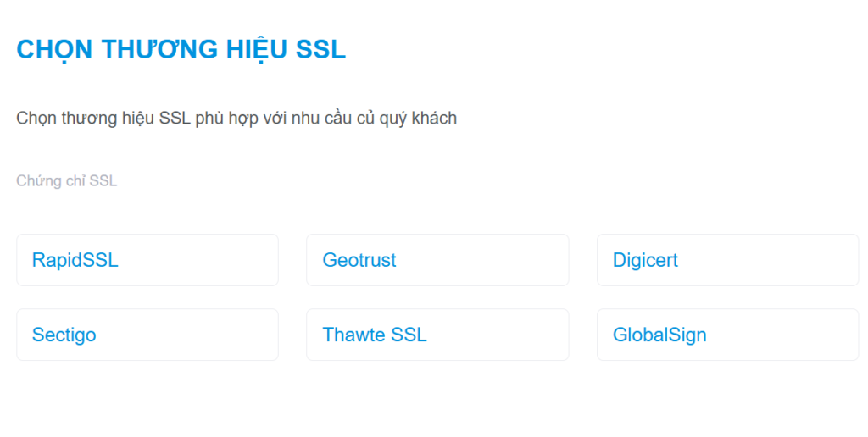The height and width of the screenshot is (437, 868).
Task: Click the GlobalSign link text
Action: pyautogui.click(x=659, y=335)
